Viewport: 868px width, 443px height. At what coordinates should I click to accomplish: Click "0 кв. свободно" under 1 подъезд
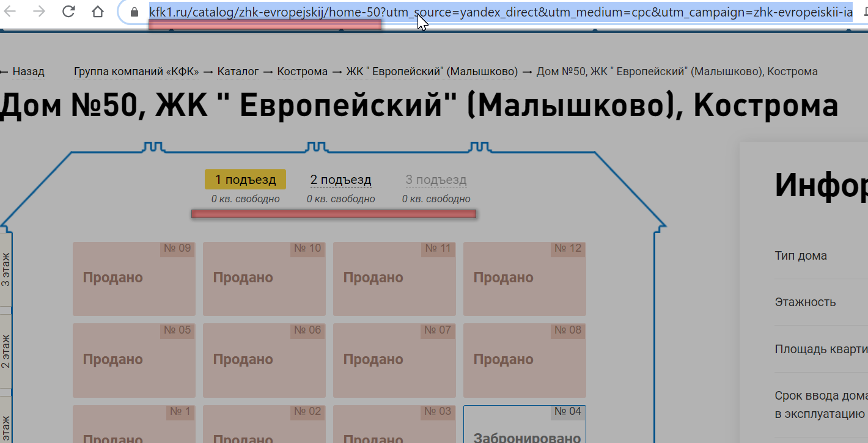point(246,199)
